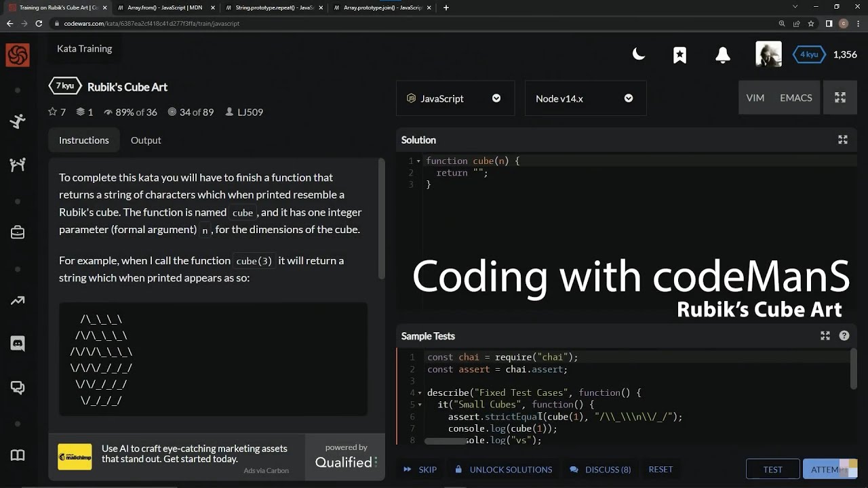The width and height of the screenshot is (868, 488).
Task: Click the honor score 1,356
Action: [845, 54]
